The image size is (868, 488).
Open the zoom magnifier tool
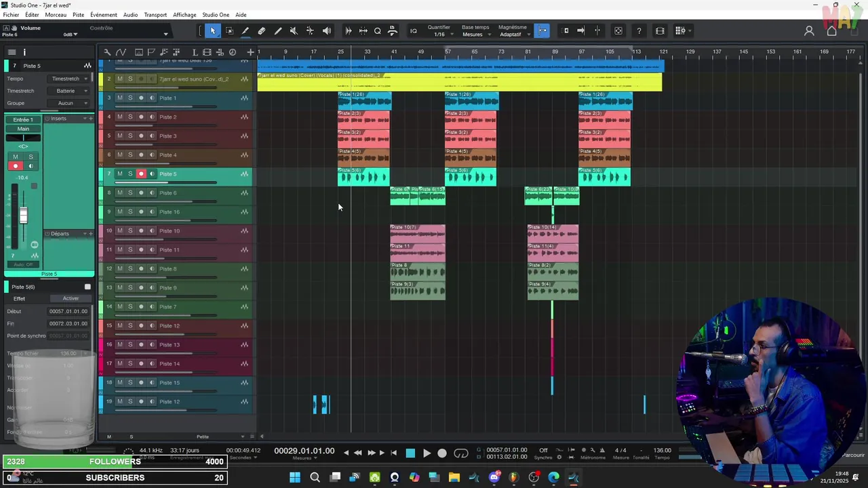(x=378, y=30)
